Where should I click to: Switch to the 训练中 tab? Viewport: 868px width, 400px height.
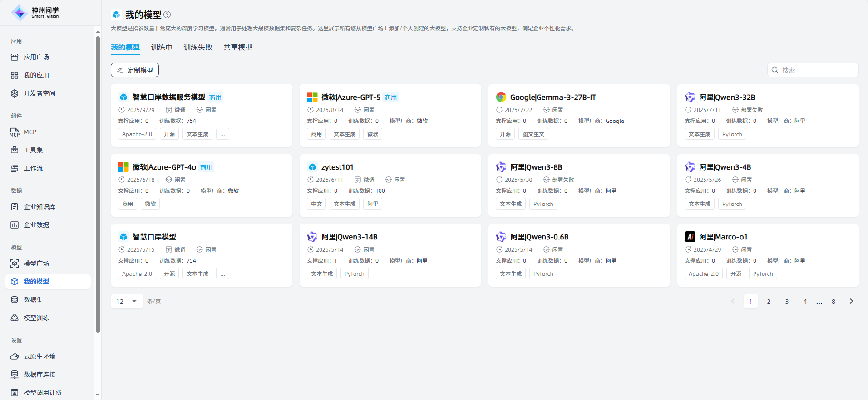[x=162, y=47]
